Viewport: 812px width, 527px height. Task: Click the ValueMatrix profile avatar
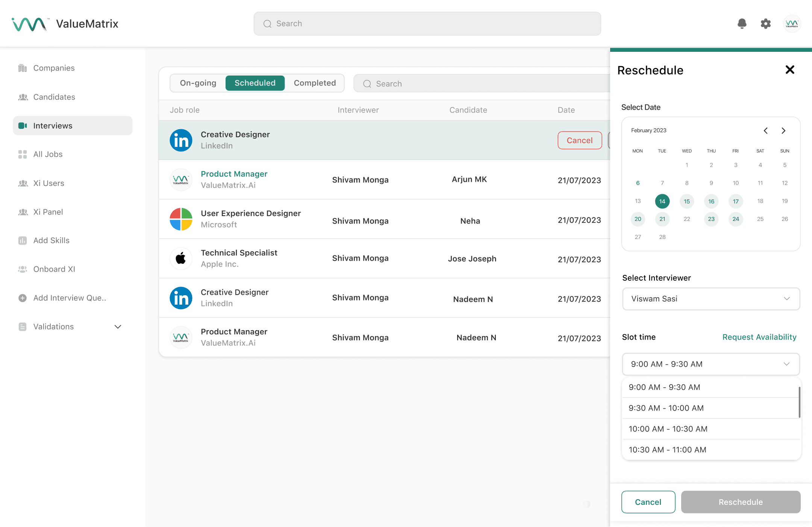[x=792, y=24]
